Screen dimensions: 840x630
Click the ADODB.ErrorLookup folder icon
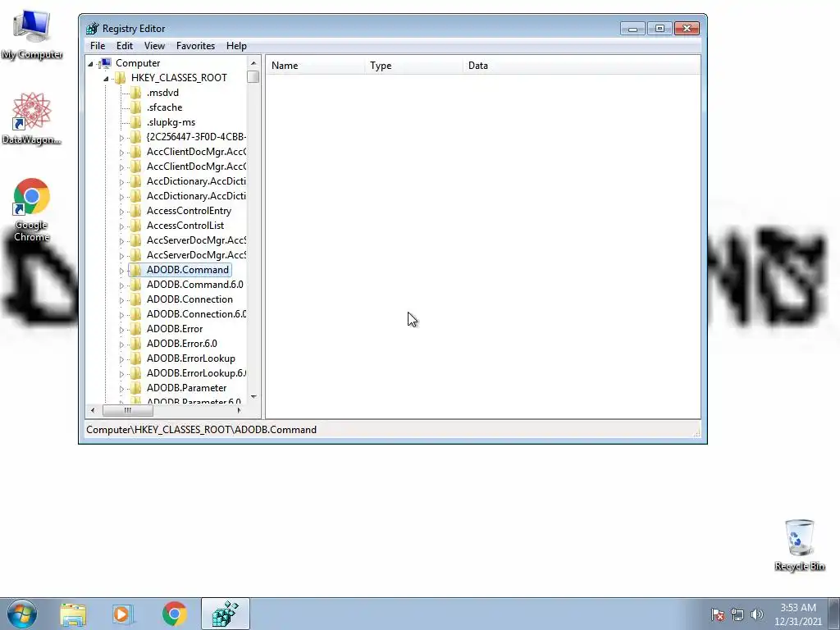(136, 358)
